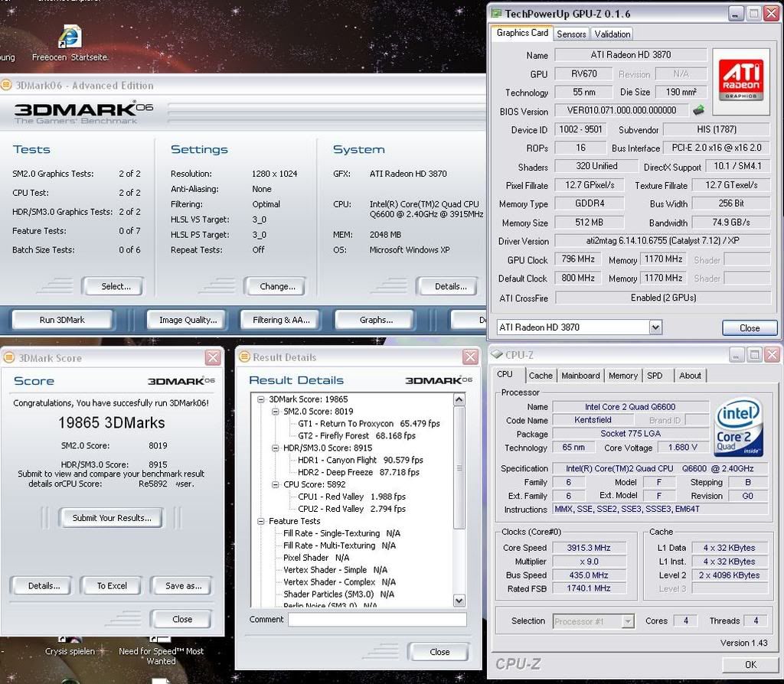The image size is (784, 684).
Task: Select the Fill Rate - Single-Texturing row
Action: [341, 533]
